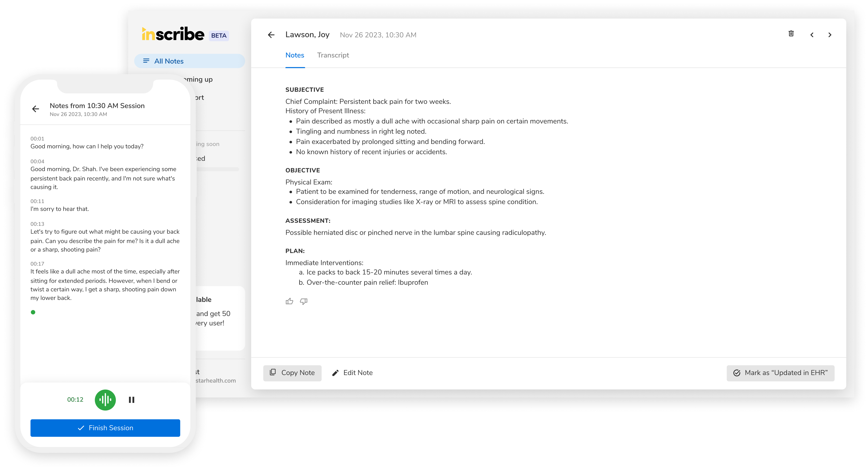This screenshot has height=470, width=868.
Task: Click the PLAN heading
Action: 295,251
